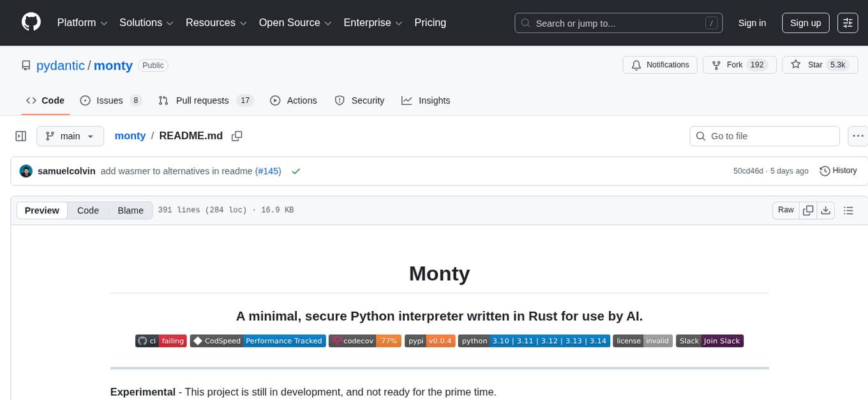Image resolution: width=868 pixels, height=400 pixels.
Task: Open commit history via History link
Action: 838,171
